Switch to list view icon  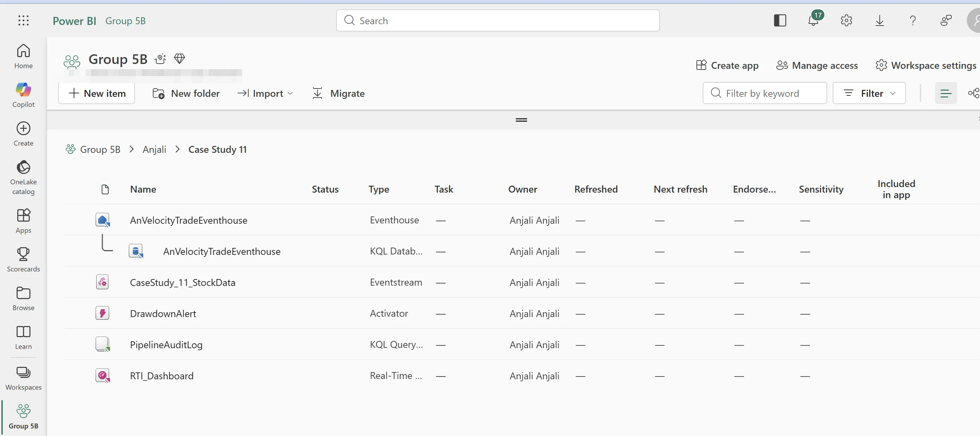(946, 93)
